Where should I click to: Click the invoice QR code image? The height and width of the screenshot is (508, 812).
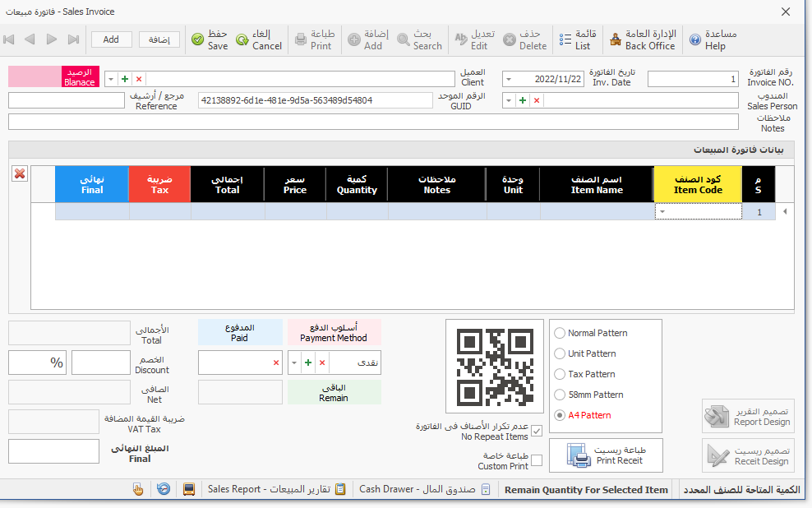pos(495,367)
